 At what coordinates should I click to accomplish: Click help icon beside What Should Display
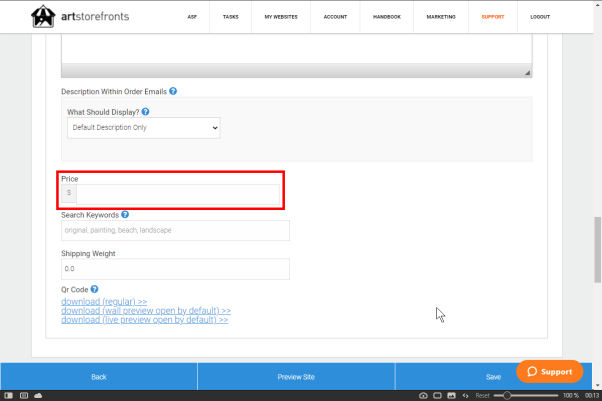(145, 112)
